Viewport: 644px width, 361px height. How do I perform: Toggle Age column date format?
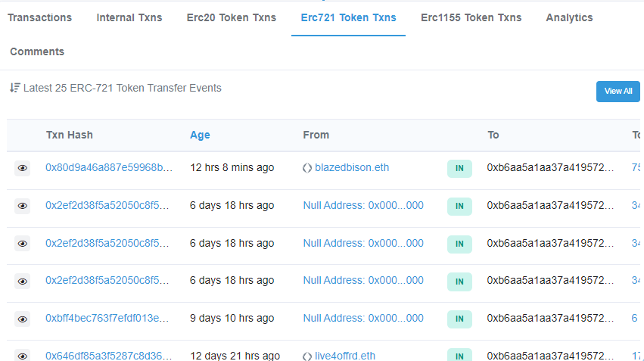pyautogui.click(x=200, y=135)
